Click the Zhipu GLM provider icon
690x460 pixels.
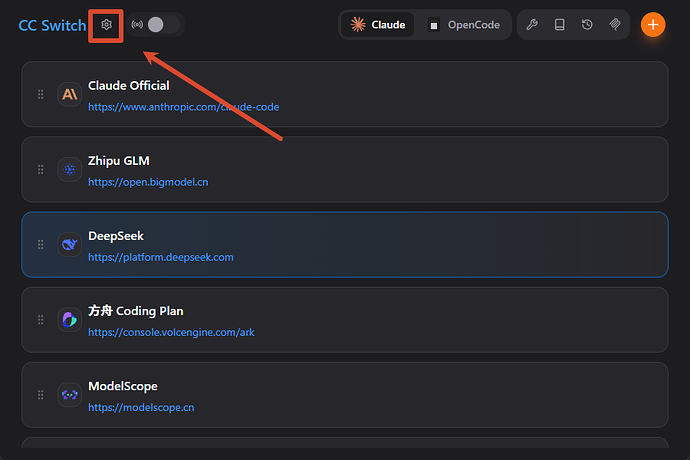tap(70, 169)
